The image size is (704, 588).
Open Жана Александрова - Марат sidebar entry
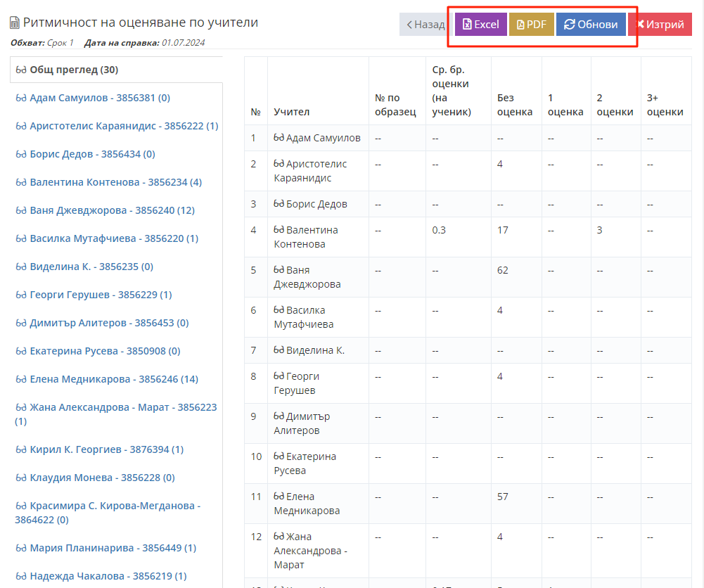click(116, 407)
